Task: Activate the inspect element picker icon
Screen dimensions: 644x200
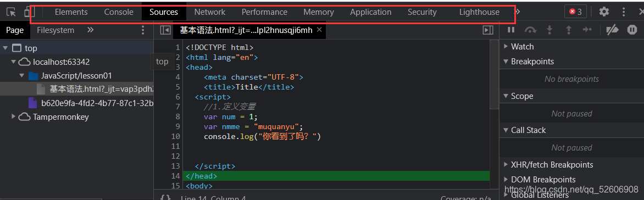Action: coord(11,12)
